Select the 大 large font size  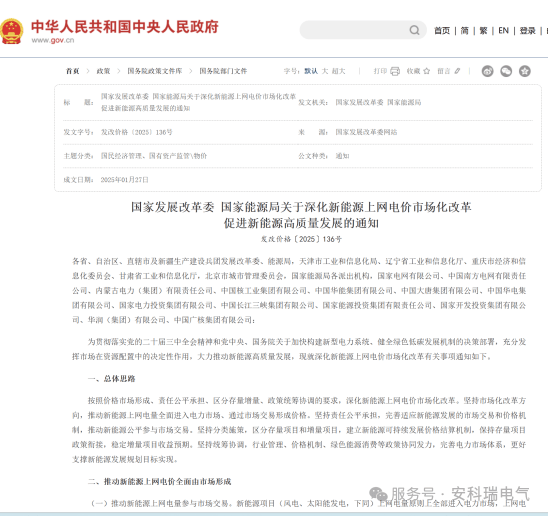325,71
